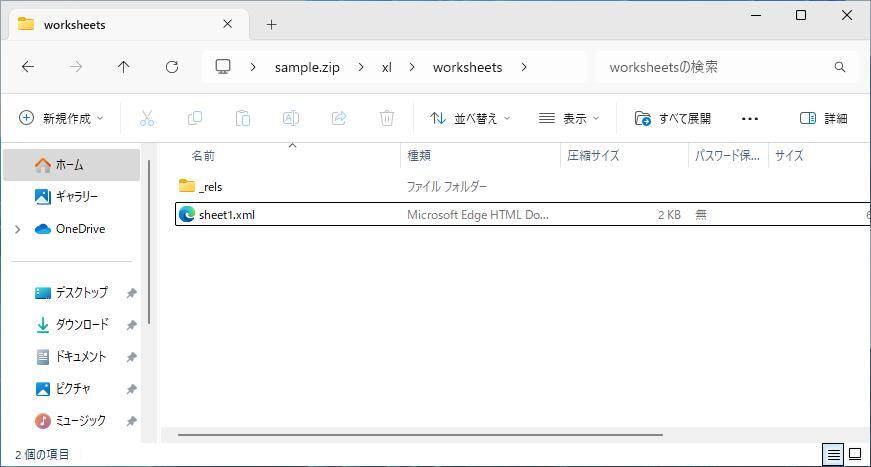The image size is (871, 467).
Task: Cut with the scissors icon
Action: (x=147, y=118)
